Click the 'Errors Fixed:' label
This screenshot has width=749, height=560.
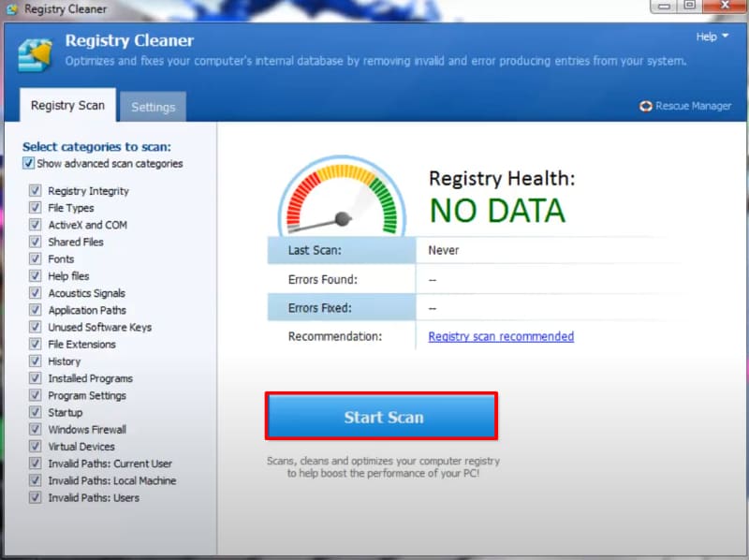tap(319, 308)
